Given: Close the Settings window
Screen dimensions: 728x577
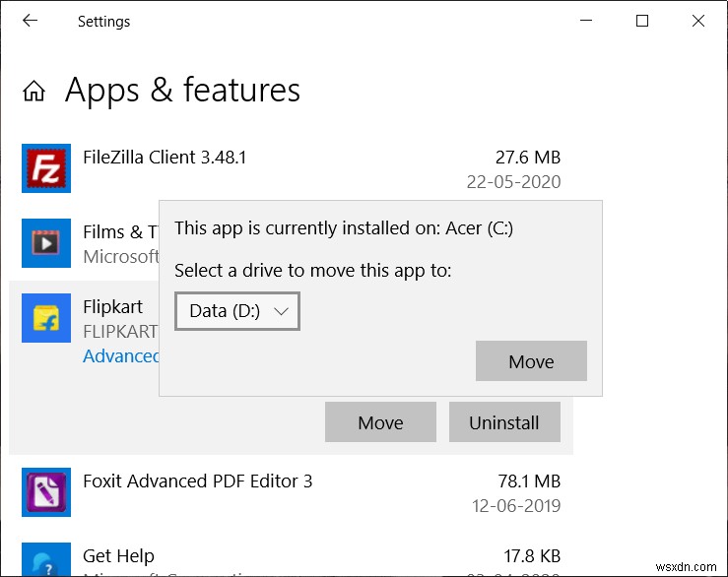Looking at the screenshot, I should 698,21.
